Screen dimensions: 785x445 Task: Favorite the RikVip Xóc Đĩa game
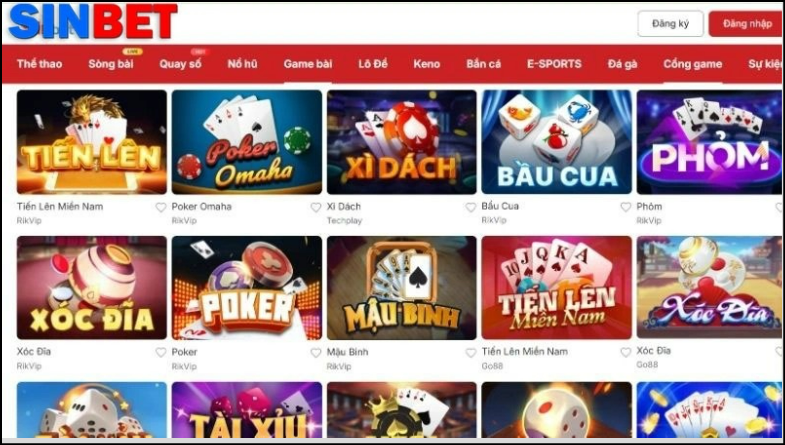(161, 352)
